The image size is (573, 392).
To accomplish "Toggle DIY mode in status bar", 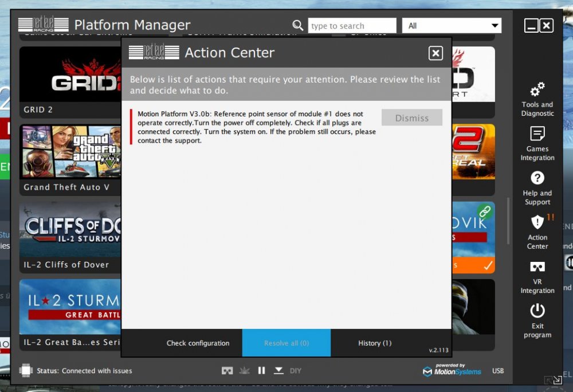I will 295,371.
